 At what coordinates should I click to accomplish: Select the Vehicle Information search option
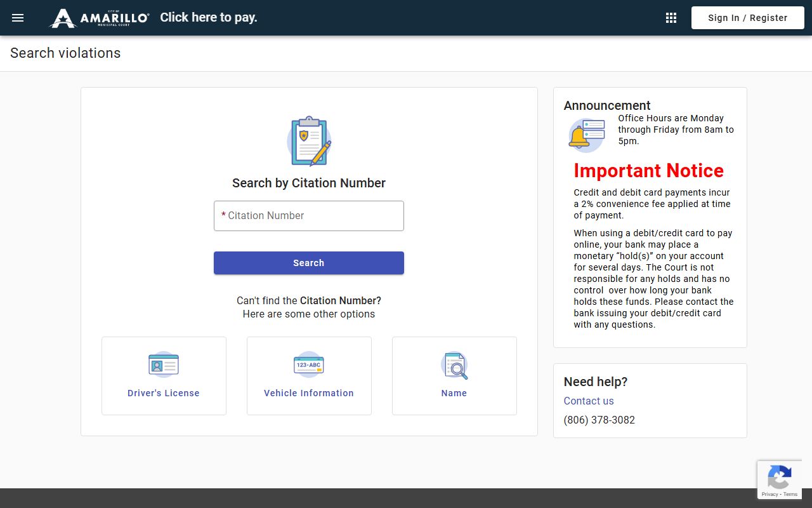(x=309, y=376)
